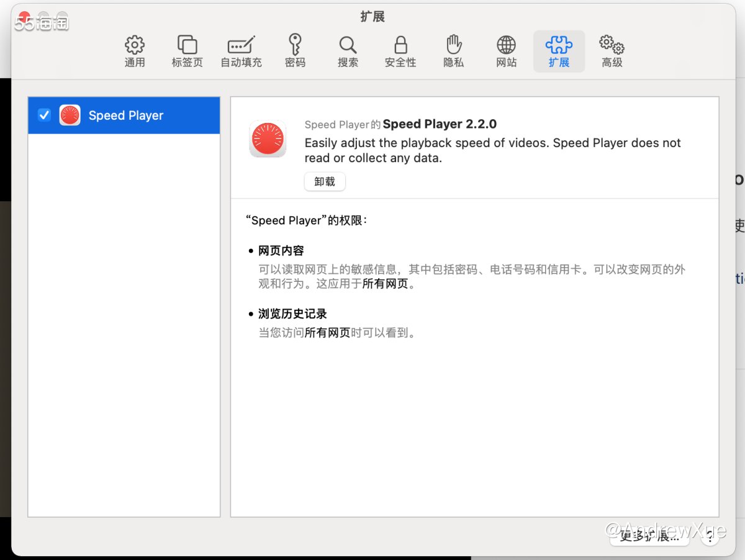Open the 标签页 tabs preferences
This screenshot has height=560, width=745.
click(187, 52)
